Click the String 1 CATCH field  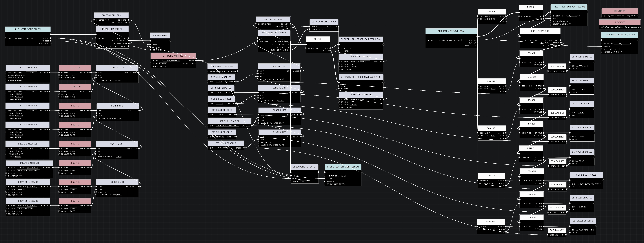coord(20,132)
